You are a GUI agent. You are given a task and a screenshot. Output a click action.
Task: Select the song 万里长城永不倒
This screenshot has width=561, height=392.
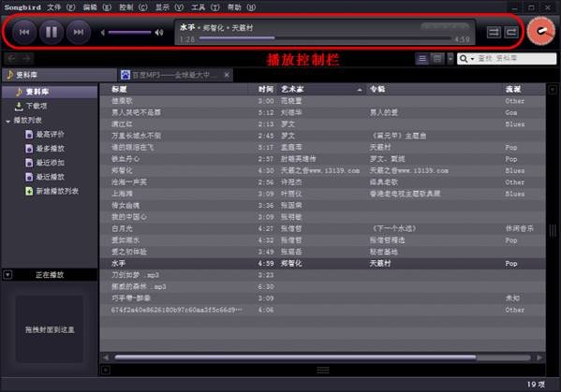pyautogui.click(x=323, y=136)
